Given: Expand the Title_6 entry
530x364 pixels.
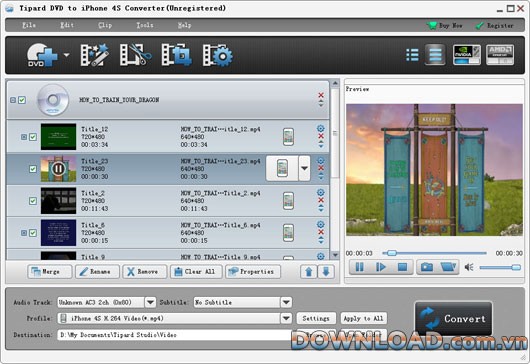Looking at the screenshot, I should 24,233.
